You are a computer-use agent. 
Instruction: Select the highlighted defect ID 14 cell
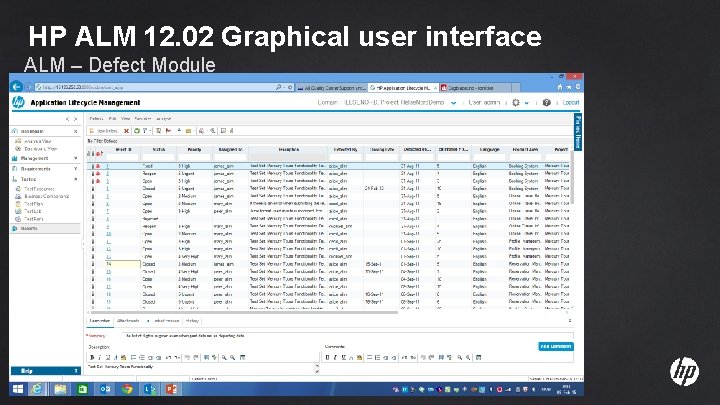123,264
